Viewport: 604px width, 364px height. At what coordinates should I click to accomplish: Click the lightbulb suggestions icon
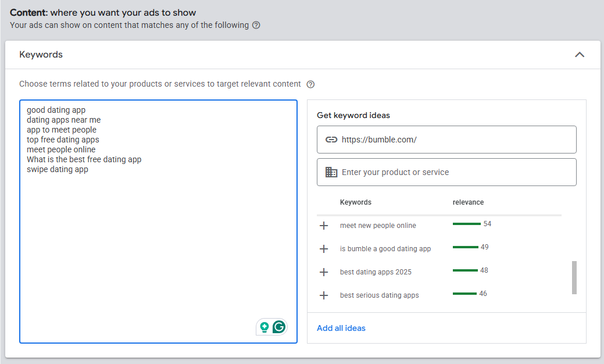(x=265, y=327)
